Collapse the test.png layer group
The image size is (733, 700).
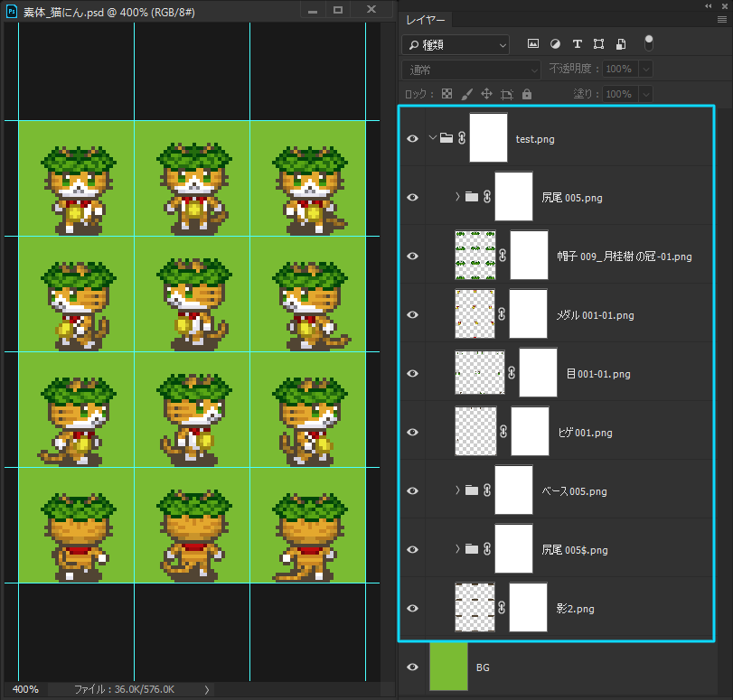tap(431, 138)
